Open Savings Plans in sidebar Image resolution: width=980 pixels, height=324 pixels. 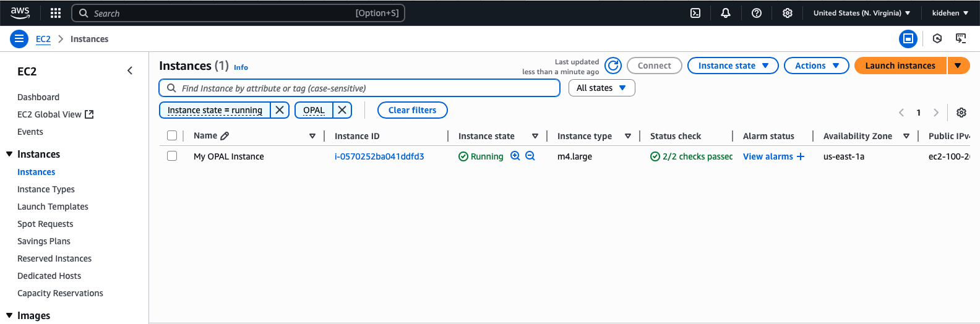tap(44, 241)
